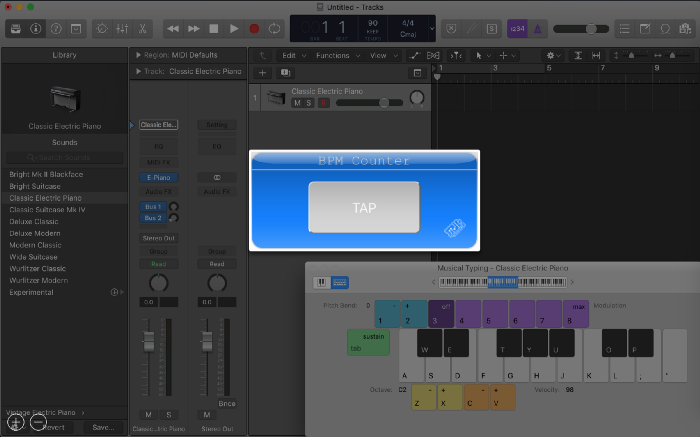The image size is (700, 437).
Task: Open the Command-click Tool crosshair menu
Action: tap(508, 55)
